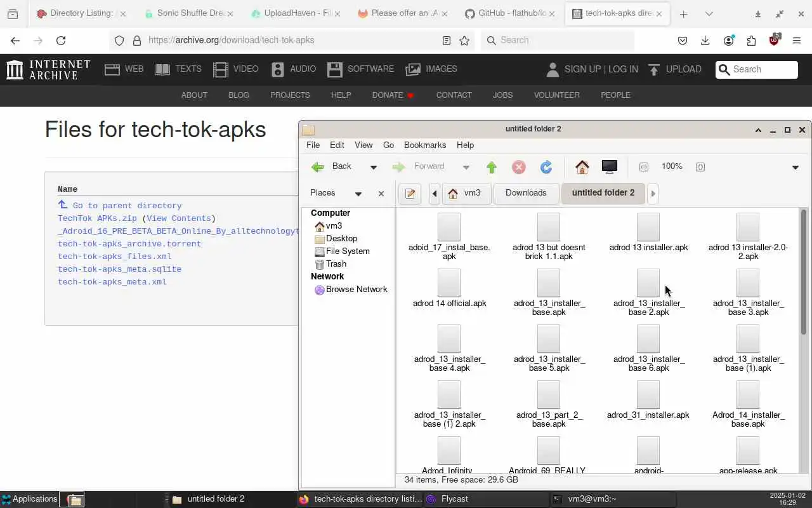Image resolution: width=812 pixels, height=508 pixels.
Task: Click the zoom in icon after 100%
Action: tap(700, 167)
